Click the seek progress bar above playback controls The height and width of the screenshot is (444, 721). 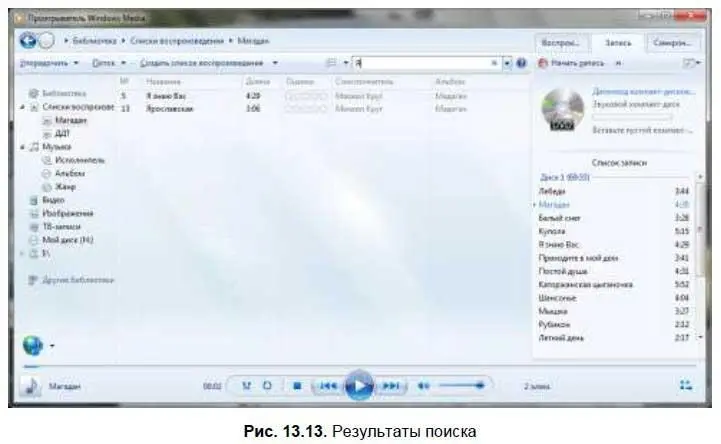pos(359,366)
